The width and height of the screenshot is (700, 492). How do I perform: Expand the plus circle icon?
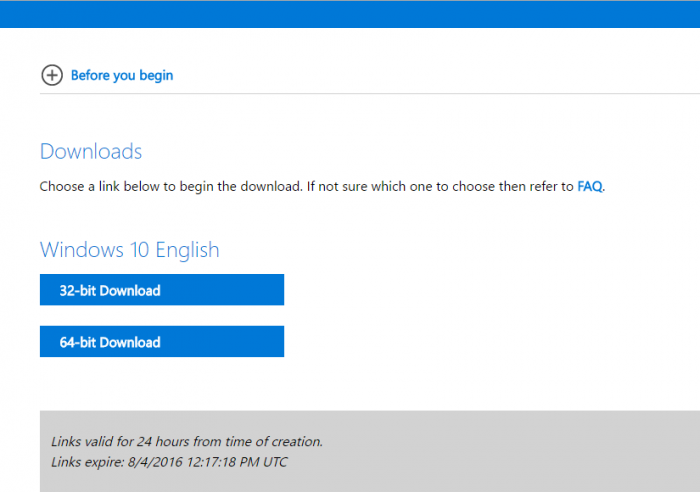point(52,75)
